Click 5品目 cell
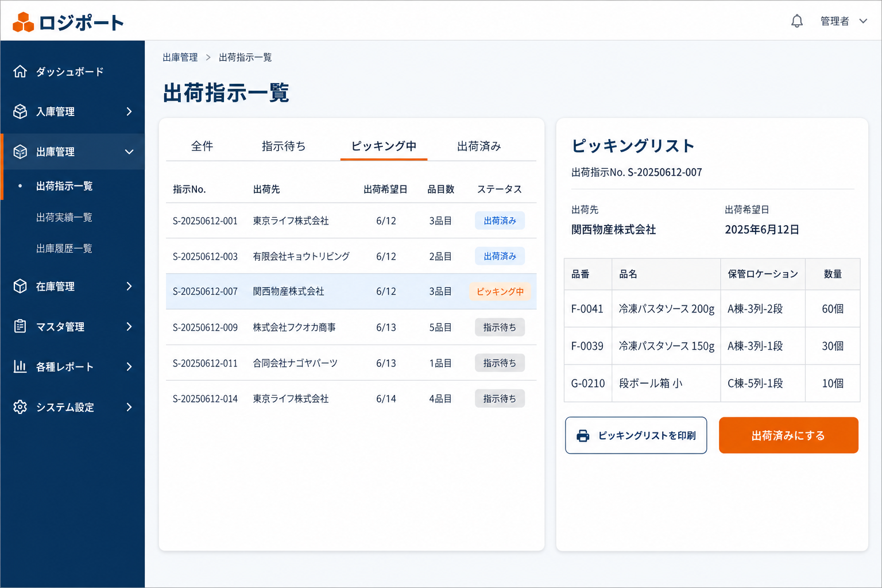 coord(440,327)
